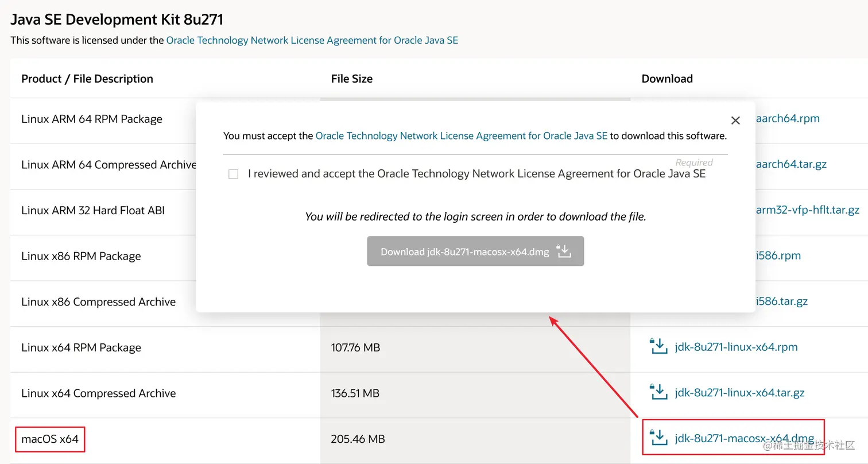The width and height of the screenshot is (868, 464).
Task: Click the File Size column header
Action: coord(352,79)
